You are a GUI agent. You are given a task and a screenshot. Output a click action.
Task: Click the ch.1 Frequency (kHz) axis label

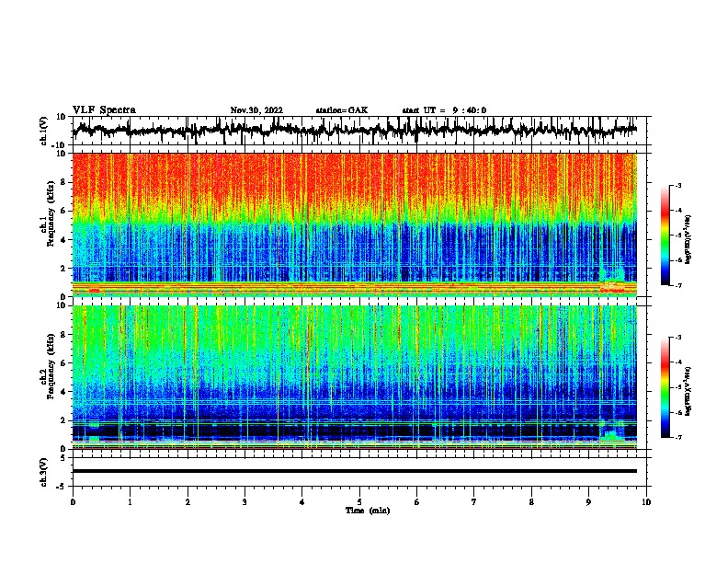point(47,214)
